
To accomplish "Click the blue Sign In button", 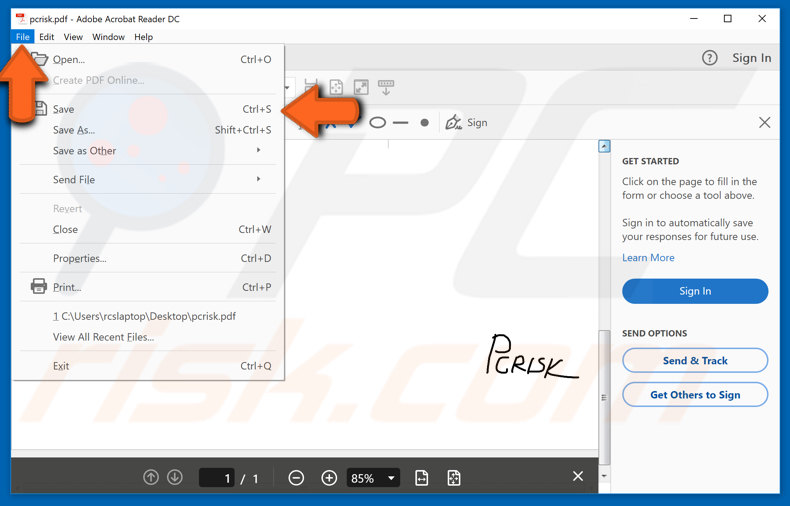I will pyautogui.click(x=695, y=291).
